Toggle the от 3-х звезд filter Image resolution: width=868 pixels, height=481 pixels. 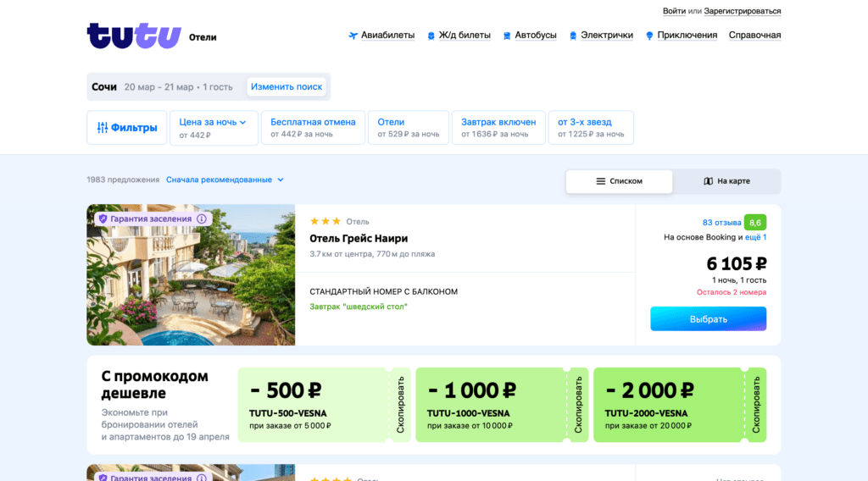coord(591,128)
